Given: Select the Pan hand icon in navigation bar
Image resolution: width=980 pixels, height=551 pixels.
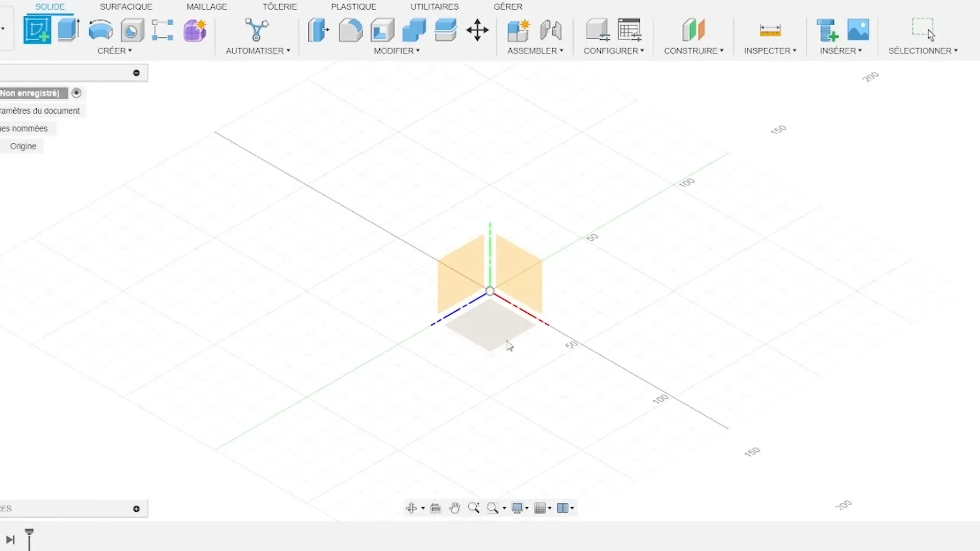Looking at the screenshot, I should pos(455,508).
